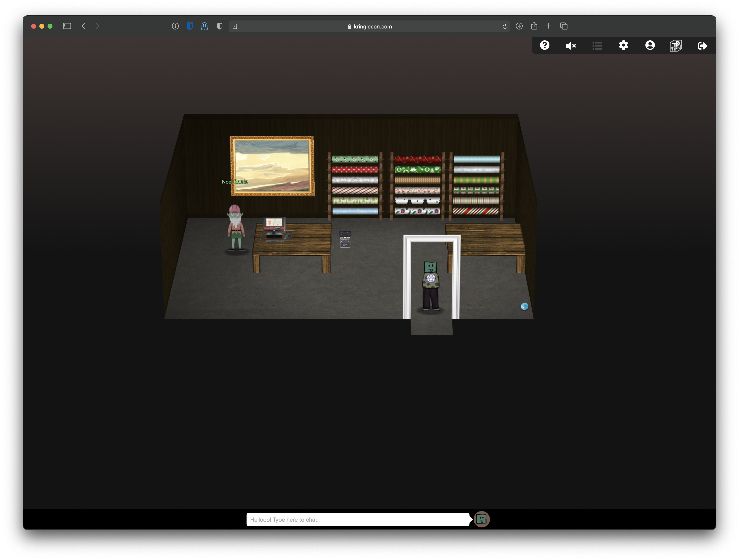Open the user profile icon
This screenshot has height=560, width=739.
click(650, 45)
